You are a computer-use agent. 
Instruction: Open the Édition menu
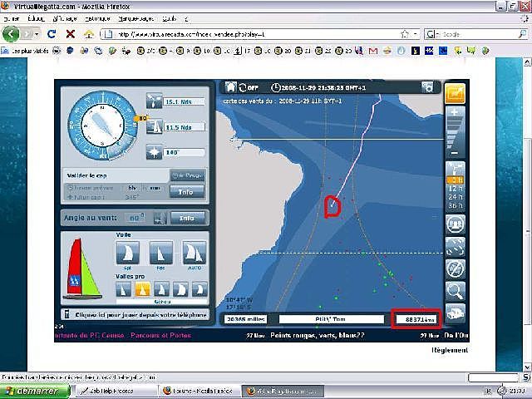pyautogui.click(x=36, y=18)
